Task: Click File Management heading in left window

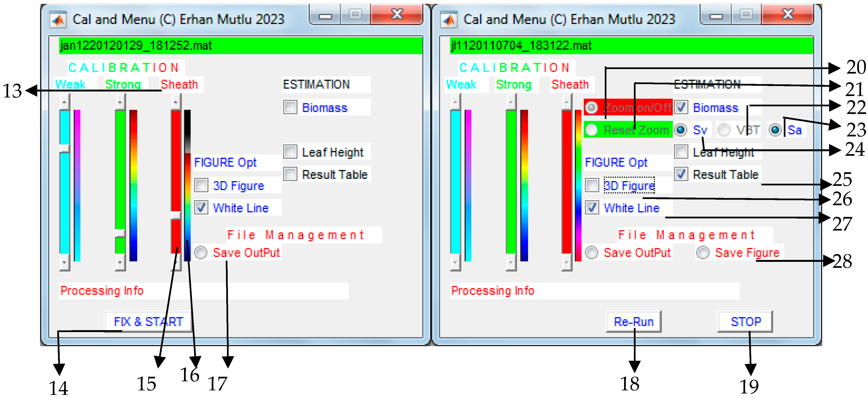Action: 296,235
